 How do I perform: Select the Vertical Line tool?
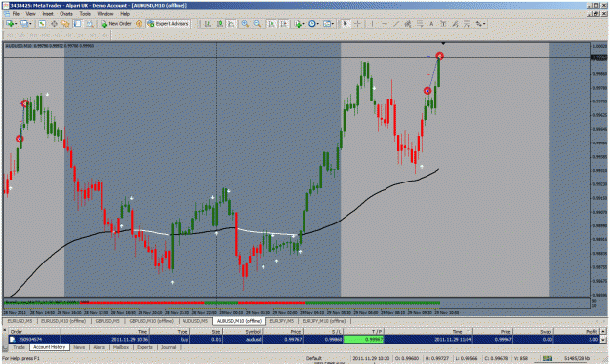372,24
